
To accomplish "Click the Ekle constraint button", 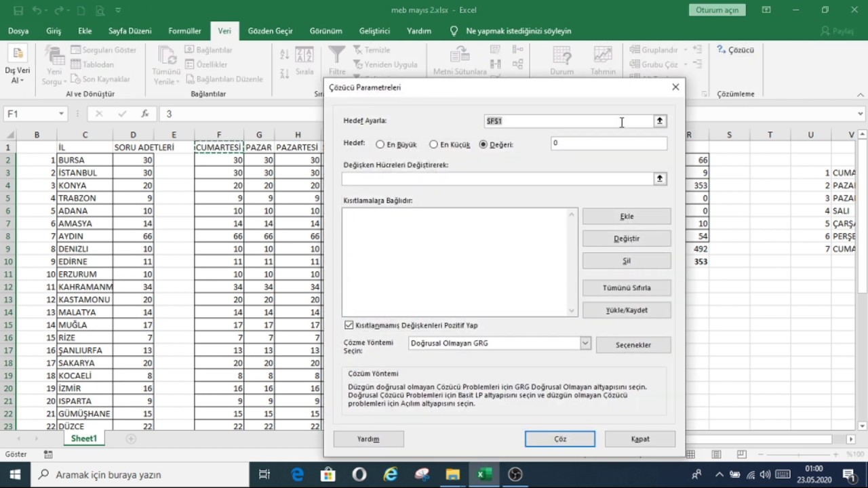I will (627, 216).
